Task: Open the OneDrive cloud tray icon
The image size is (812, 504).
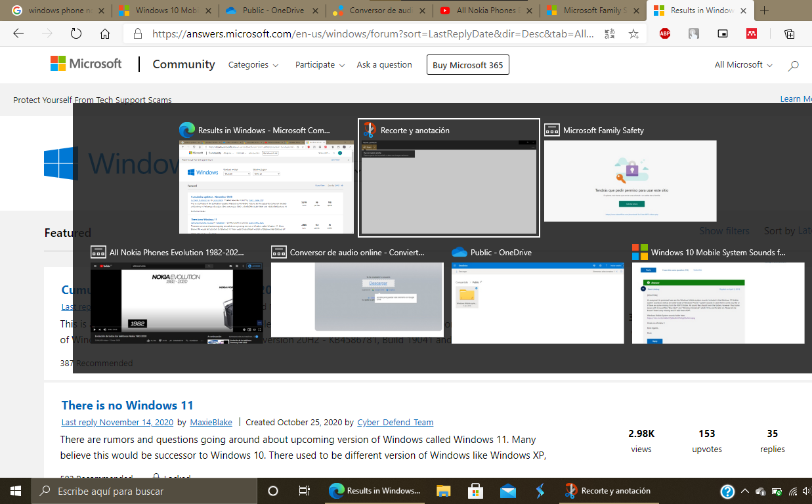Action: click(x=761, y=491)
